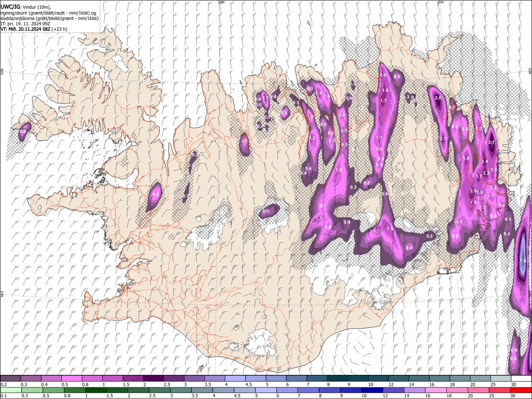This screenshot has width=532, height=399.
Task: Click the dark green 1 swatch in lower legend row
Action: (x=95, y=390)
